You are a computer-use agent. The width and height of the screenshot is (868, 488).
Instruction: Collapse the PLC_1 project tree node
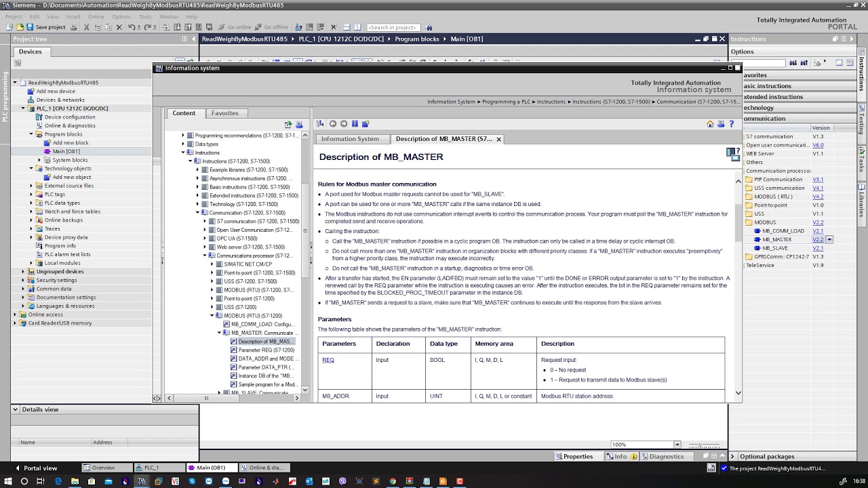[22, 108]
